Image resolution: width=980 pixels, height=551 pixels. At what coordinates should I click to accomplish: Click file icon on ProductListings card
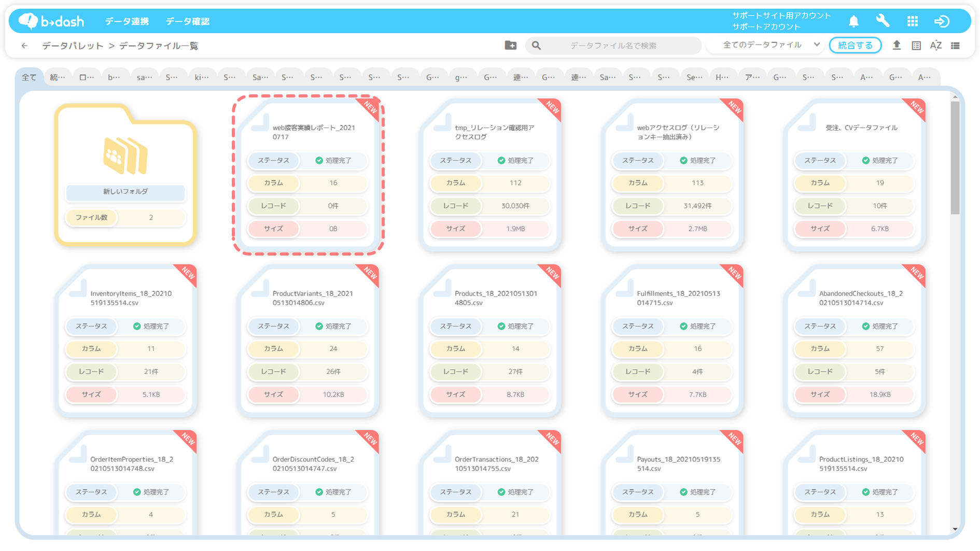[806, 455]
